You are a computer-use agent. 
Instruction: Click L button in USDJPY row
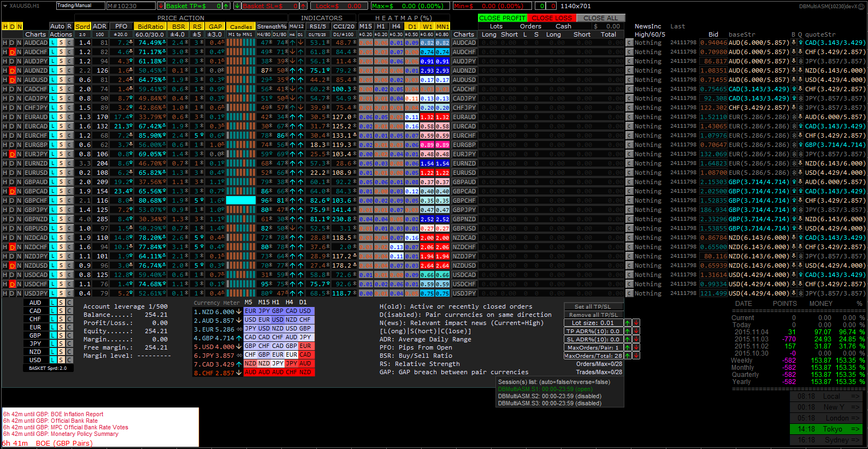click(53, 293)
